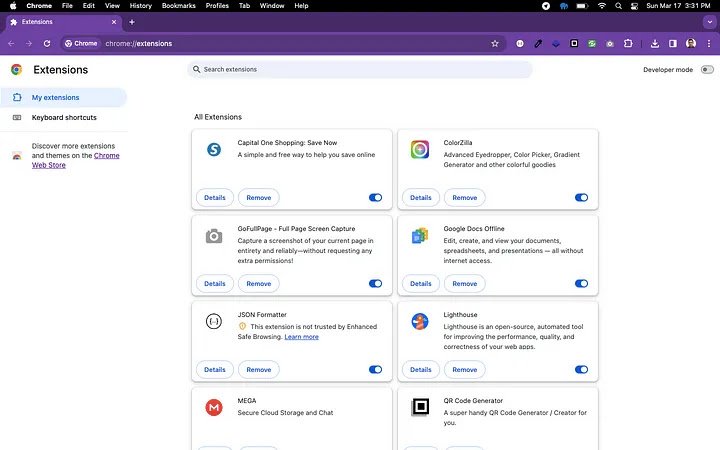Open the Extensions puzzle-piece menu
Screen dimensions: 720x450
click(628, 44)
